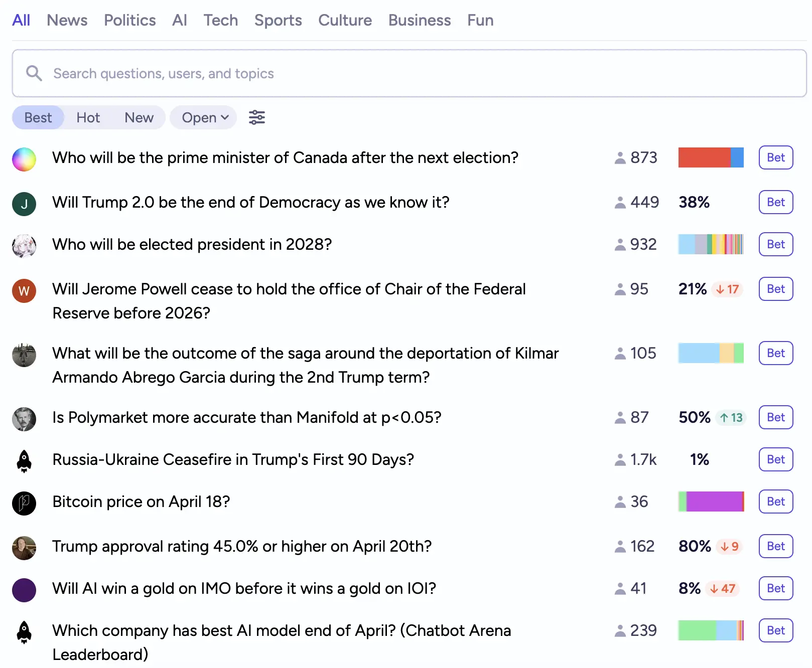Viewport: 812px width, 668px height.
Task: Click the multicolor probability bar of the 2028 president question
Action: point(711,244)
